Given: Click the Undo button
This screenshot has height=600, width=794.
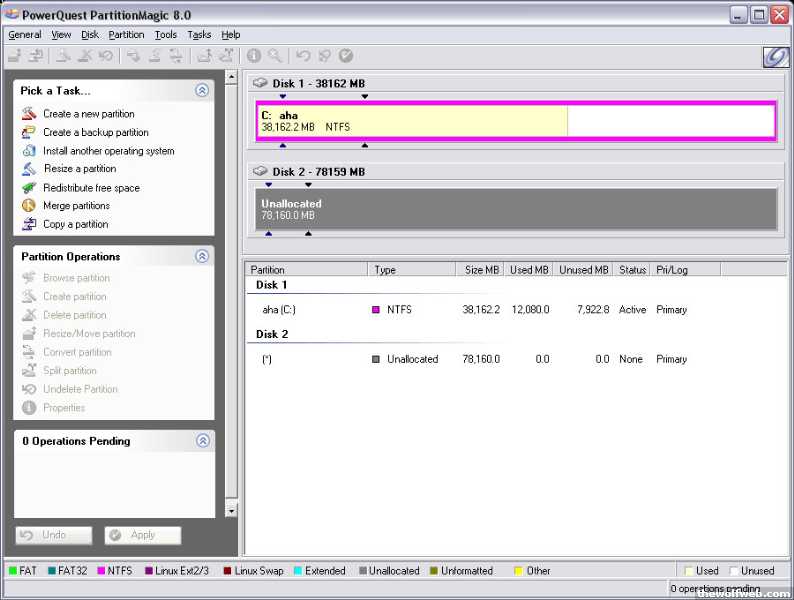Looking at the screenshot, I should [54, 535].
